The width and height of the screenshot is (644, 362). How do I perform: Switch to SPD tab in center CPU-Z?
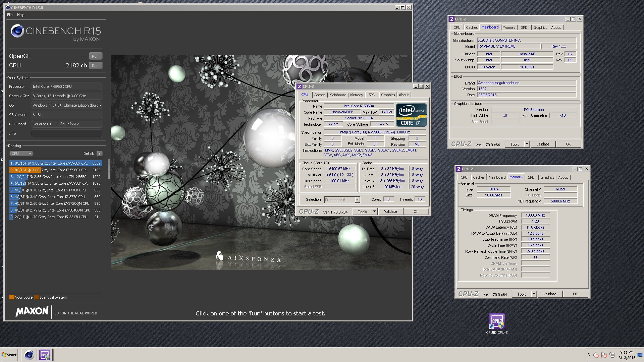pyautogui.click(x=372, y=95)
